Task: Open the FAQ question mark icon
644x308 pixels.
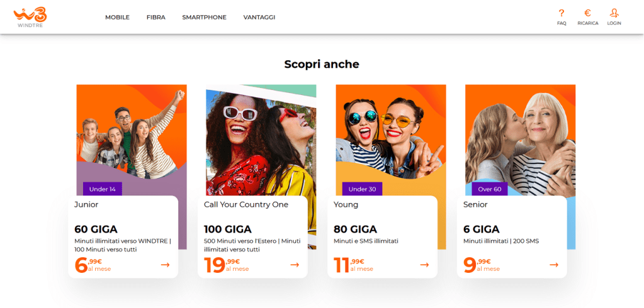Action: 562,13
